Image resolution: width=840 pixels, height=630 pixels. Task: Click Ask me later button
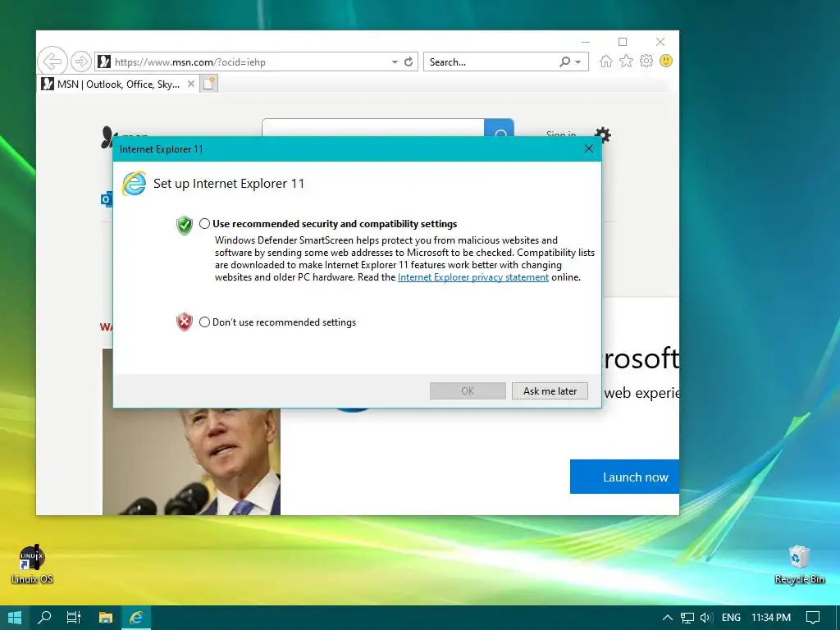click(x=550, y=391)
